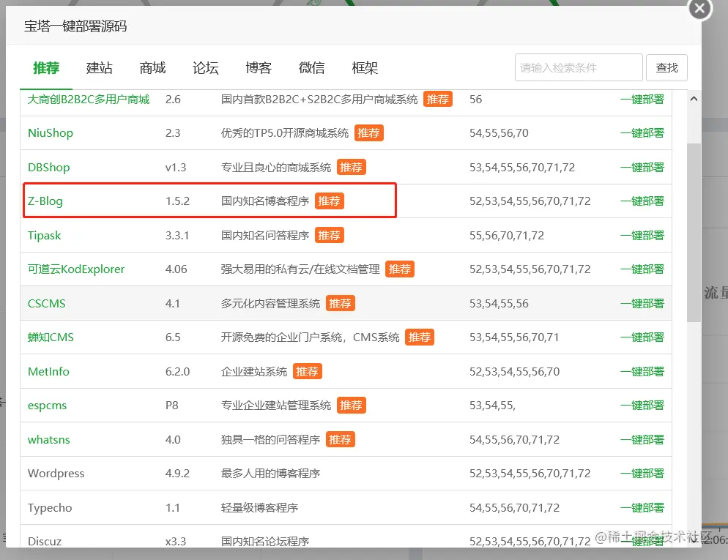Open the 蝉知CMS project link
Screen dimensions: 728x560
tap(51, 337)
